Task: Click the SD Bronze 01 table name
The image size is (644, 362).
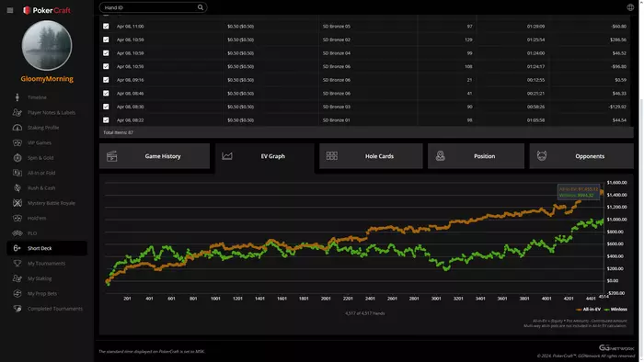Action: coord(337,120)
